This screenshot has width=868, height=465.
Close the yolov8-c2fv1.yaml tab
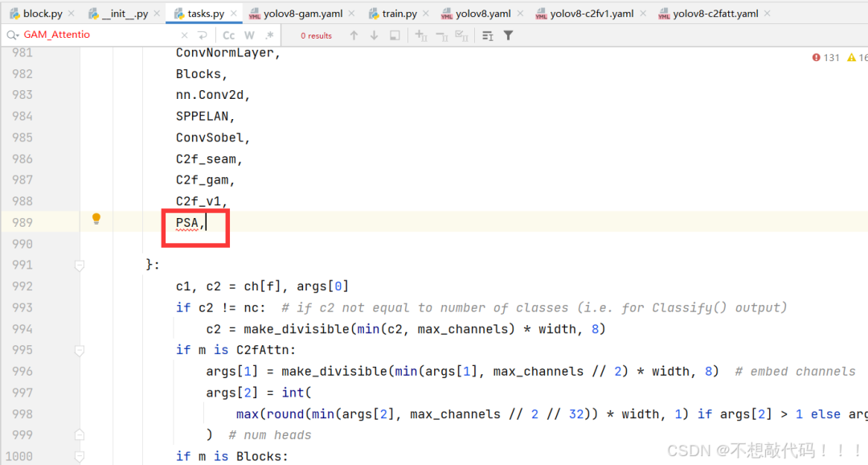[643, 14]
